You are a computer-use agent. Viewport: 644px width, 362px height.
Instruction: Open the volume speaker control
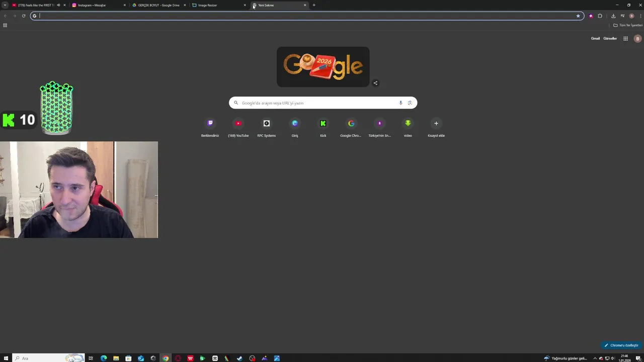coord(612,358)
